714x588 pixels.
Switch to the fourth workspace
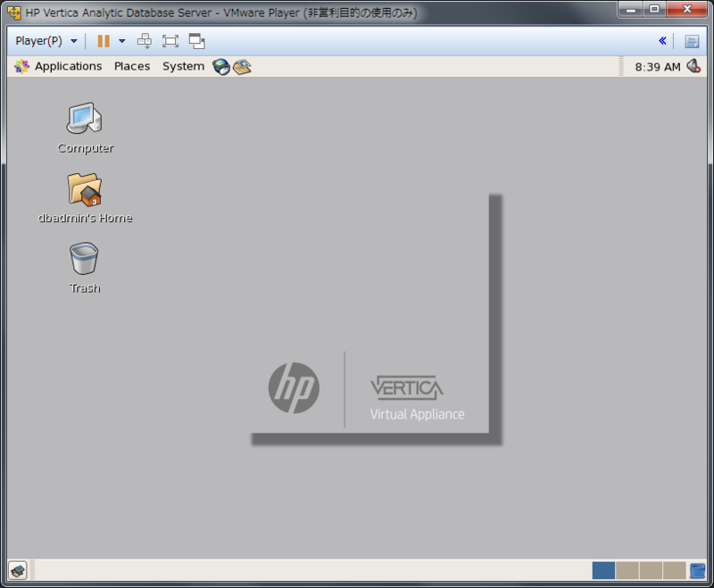(x=675, y=570)
